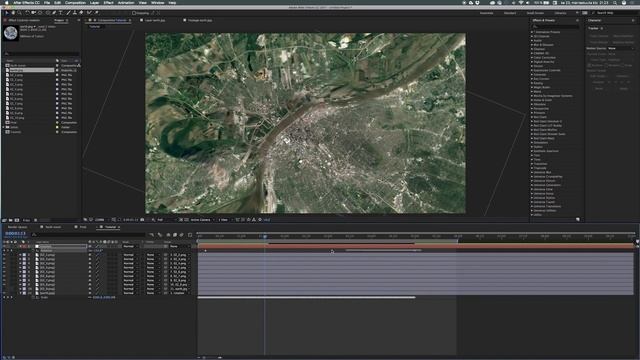Expand the Animation Presets category
The image size is (640, 360).
[532, 32]
